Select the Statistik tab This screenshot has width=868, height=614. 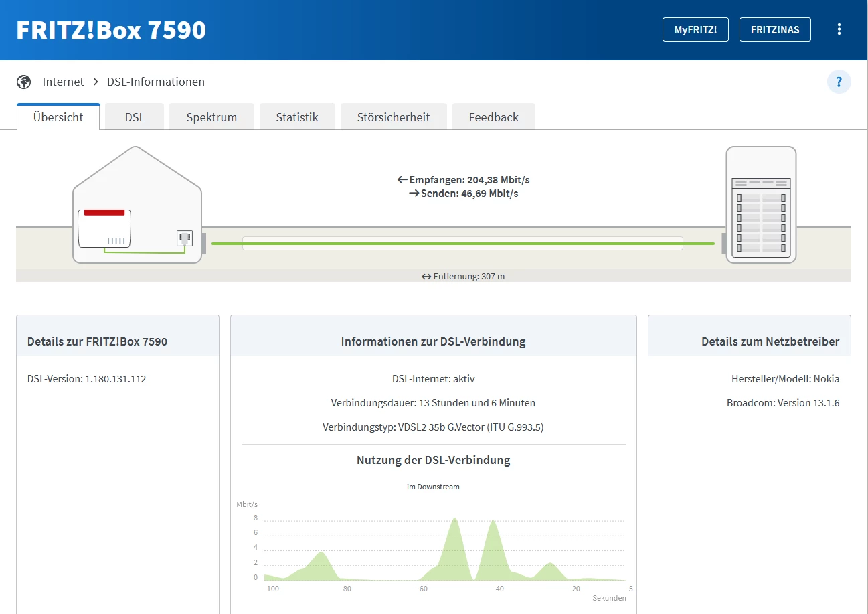click(297, 117)
